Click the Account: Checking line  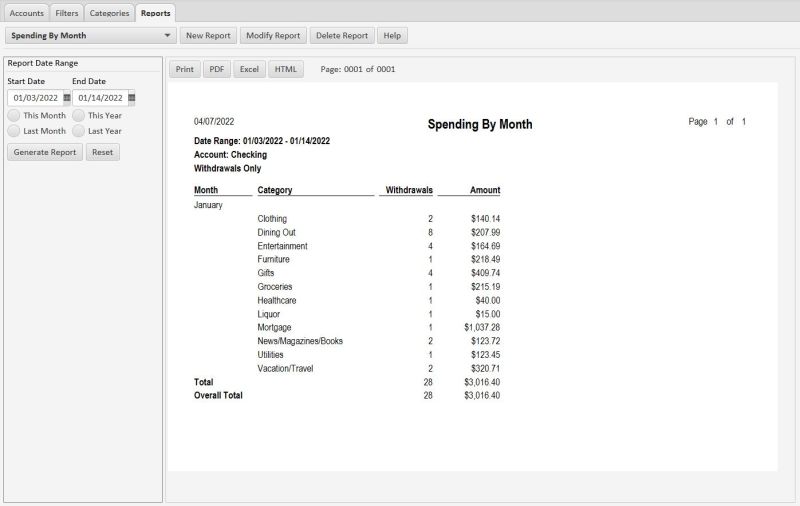tap(230, 155)
